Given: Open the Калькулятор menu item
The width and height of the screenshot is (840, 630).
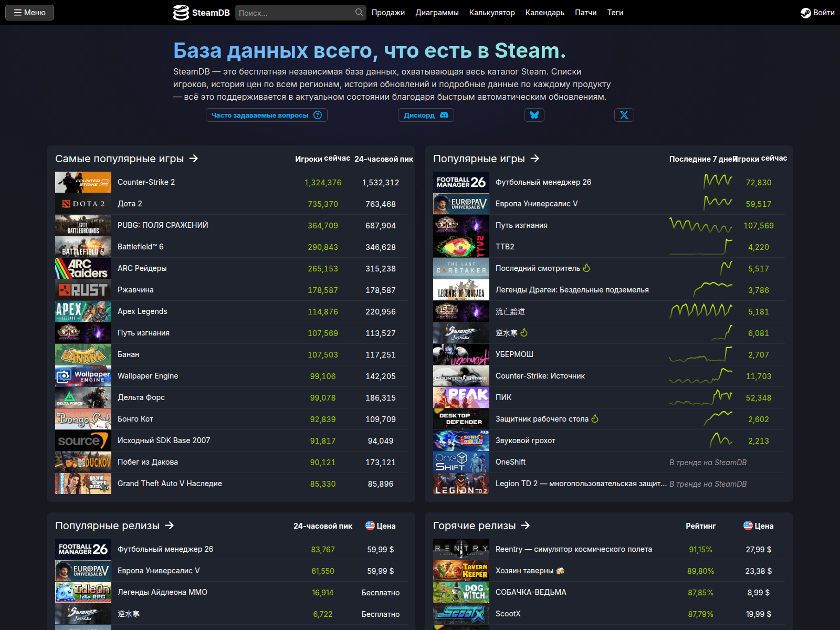Looking at the screenshot, I should point(491,13).
